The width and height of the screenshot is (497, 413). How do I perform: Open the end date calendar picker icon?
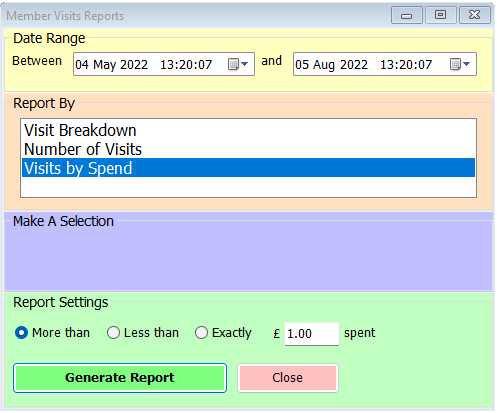455,64
